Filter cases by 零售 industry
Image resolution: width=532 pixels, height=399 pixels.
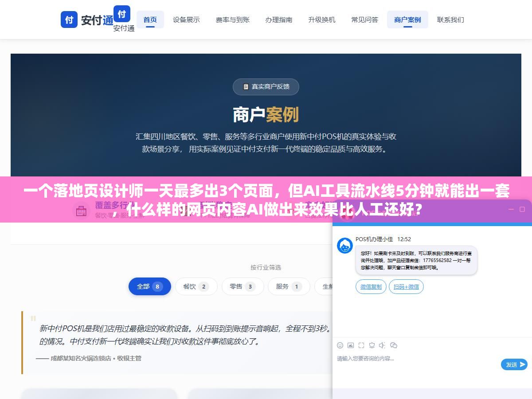pos(243,286)
